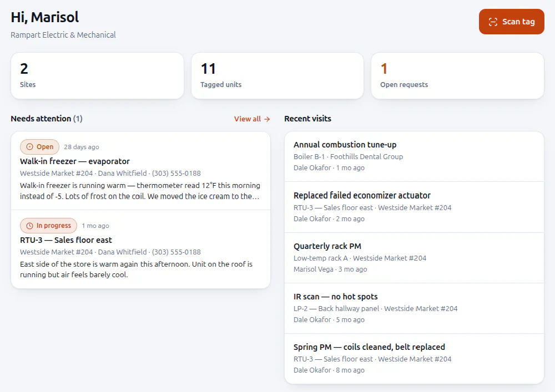The image size is (555, 392).
Task: Click Dale Okafor · 5 mo ago
Action: (329, 319)
